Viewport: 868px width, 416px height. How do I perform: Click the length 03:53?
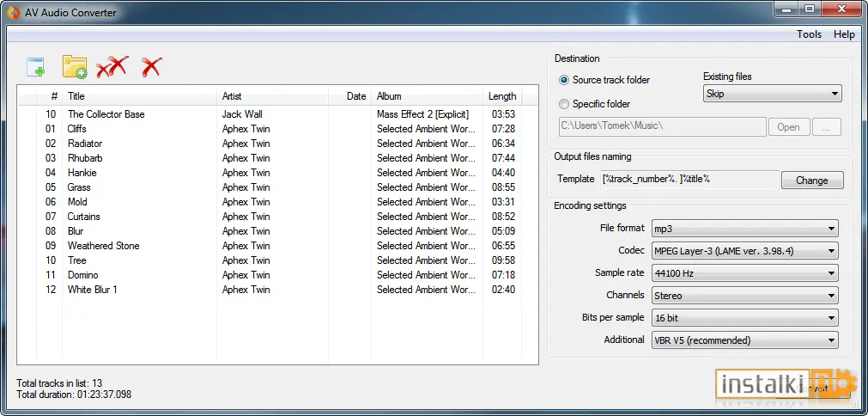tap(503, 114)
